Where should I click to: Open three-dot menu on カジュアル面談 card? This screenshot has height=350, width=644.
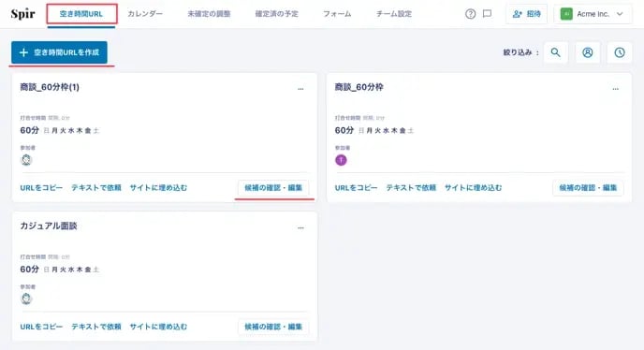(300, 227)
